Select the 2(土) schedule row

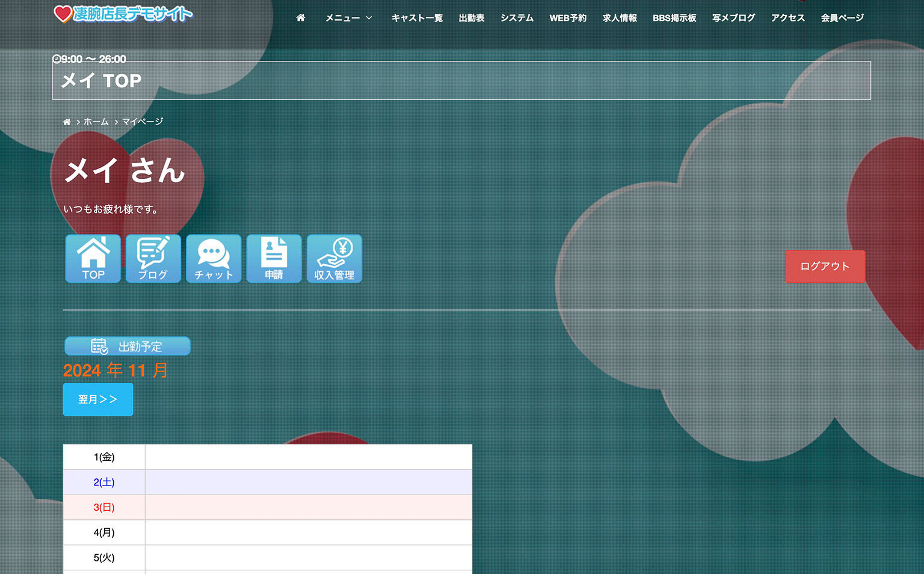click(x=268, y=483)
